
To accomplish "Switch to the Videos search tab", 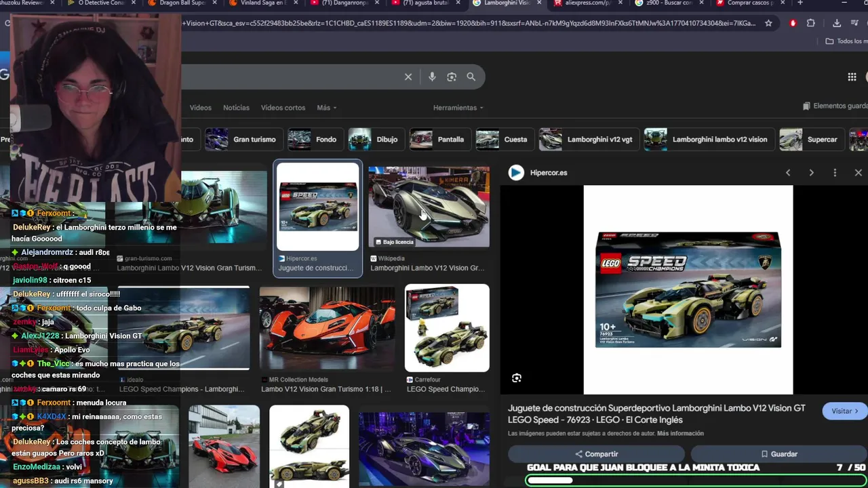I will point(201,108).
